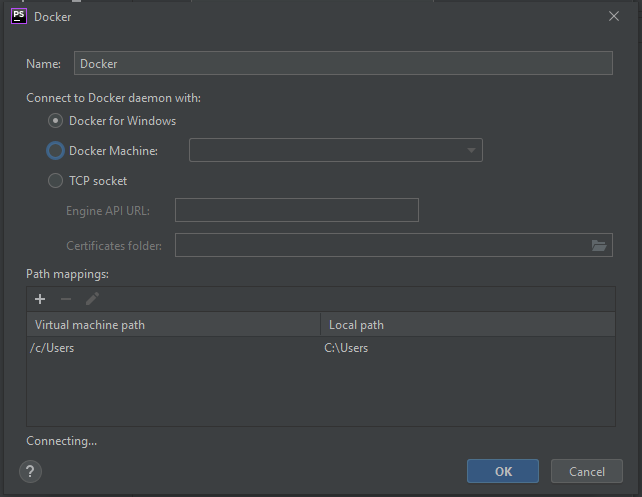This screenshot has height=497, width=642.
Task: Select the TCP socket radio button
Action: [55, 181]
